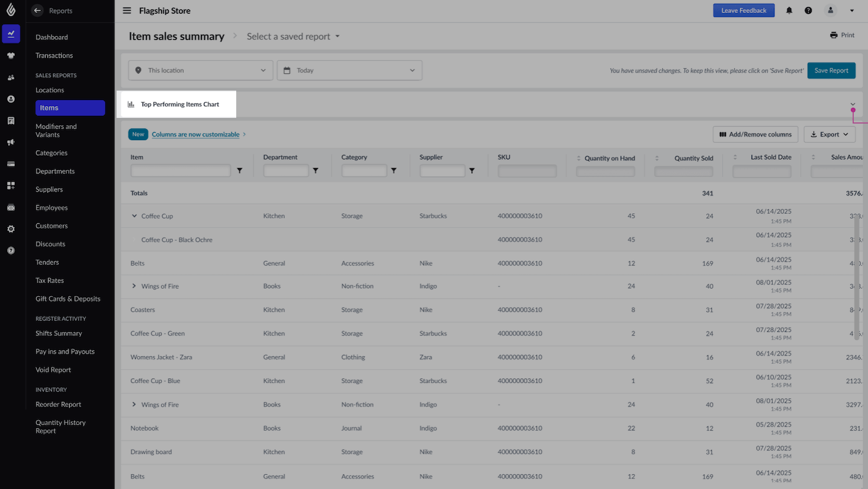This screenshot has height=489, width=868.
Task: Open Dashboard in Reports menu
Action: click(51, 37)
